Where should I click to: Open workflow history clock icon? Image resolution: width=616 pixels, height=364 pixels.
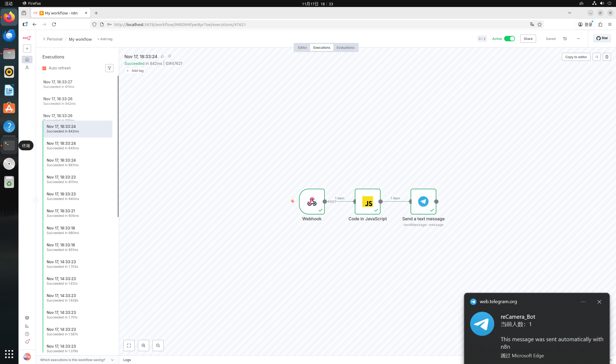click(x=565, y=39)
